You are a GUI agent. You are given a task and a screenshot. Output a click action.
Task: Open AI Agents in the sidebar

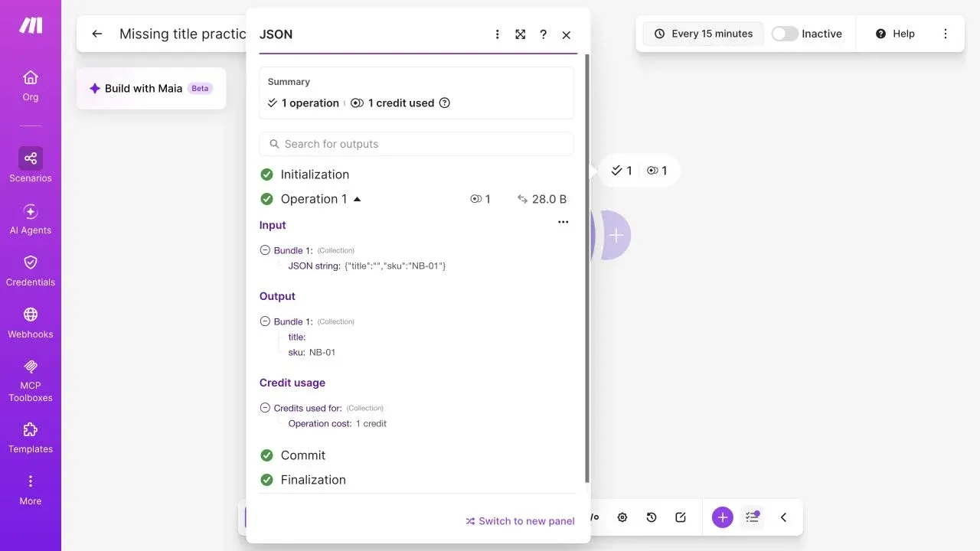[x=31, y=219]
